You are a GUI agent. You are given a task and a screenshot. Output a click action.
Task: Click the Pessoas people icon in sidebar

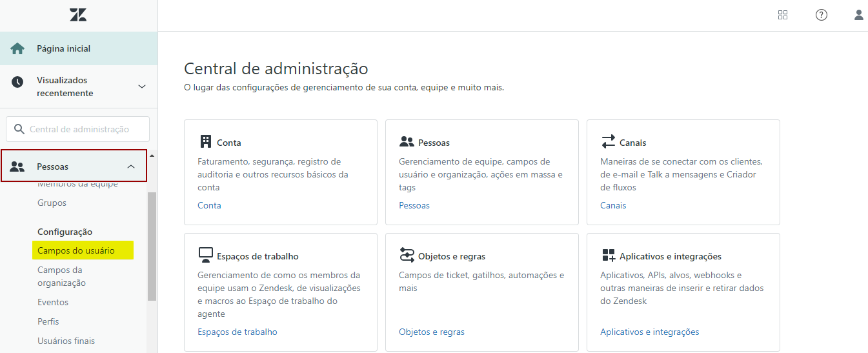coord(17,166)
